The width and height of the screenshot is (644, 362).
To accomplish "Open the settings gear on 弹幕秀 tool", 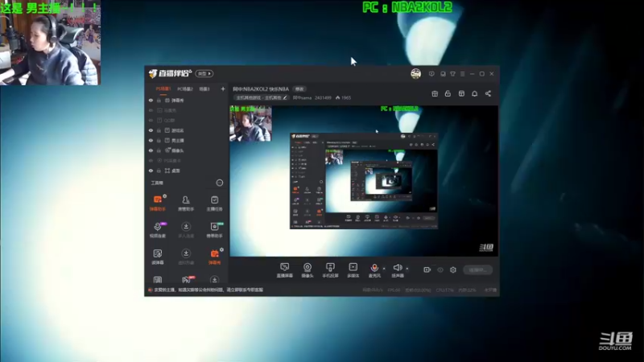I will coord(222,249).
